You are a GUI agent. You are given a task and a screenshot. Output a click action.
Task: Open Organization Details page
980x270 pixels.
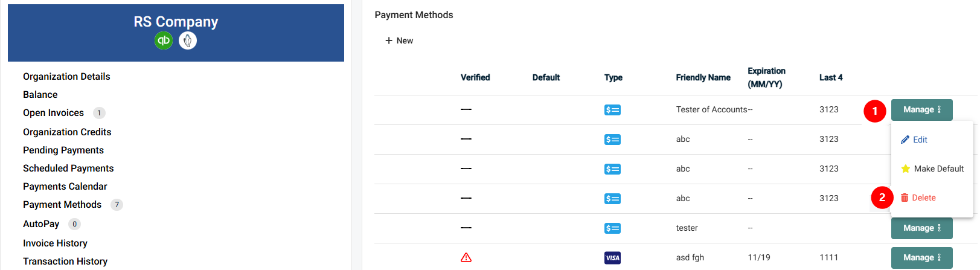tap(66, 77)
